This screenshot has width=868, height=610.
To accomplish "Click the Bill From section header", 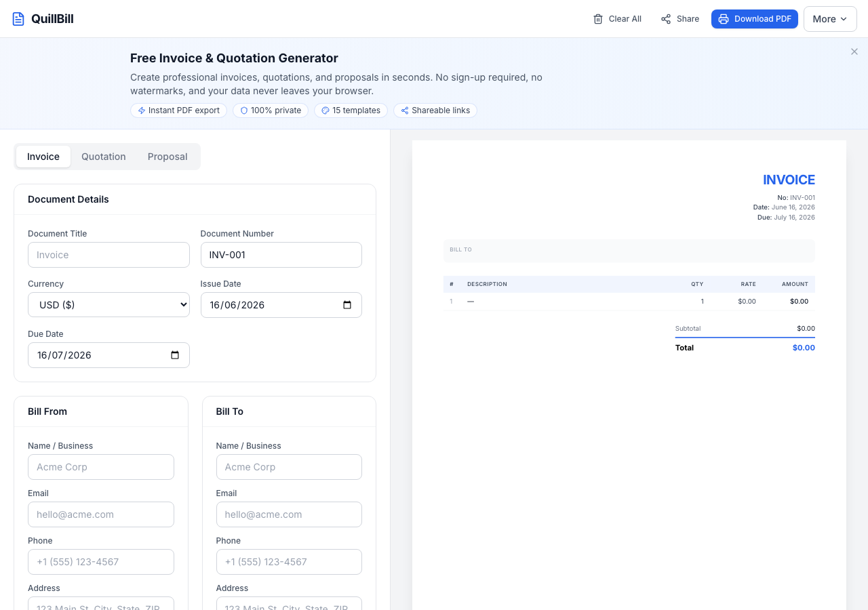I will pos(47,411).
